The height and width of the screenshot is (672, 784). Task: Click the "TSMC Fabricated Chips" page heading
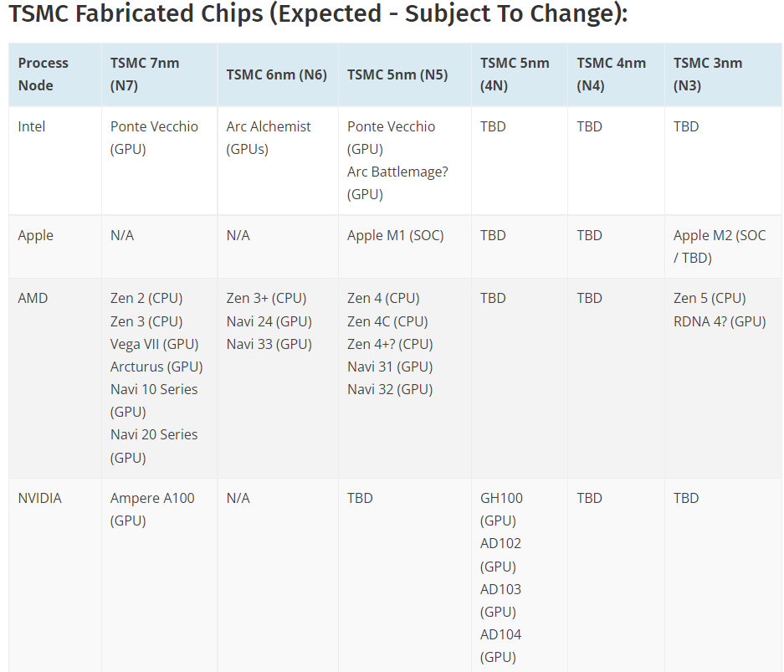pos(318,15)
